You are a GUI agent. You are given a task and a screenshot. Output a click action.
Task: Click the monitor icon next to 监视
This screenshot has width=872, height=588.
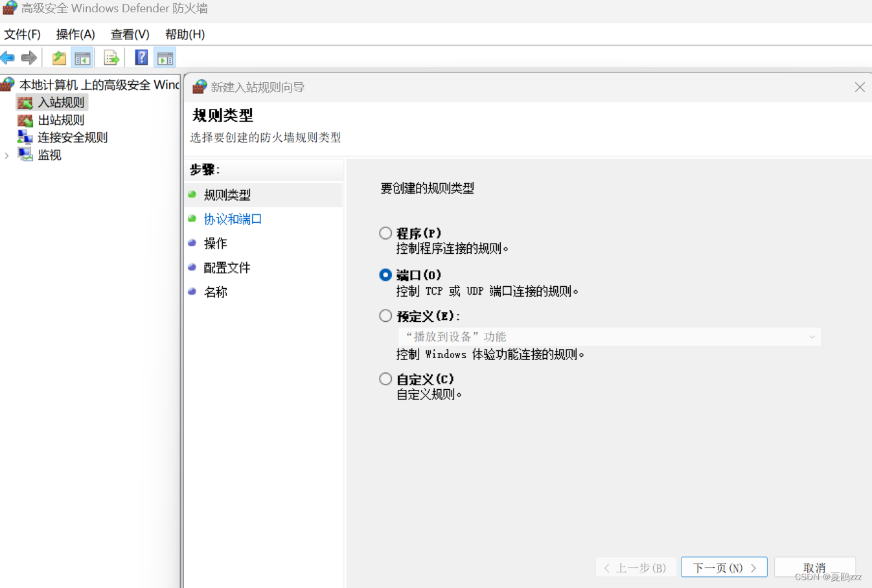[25, 155]
